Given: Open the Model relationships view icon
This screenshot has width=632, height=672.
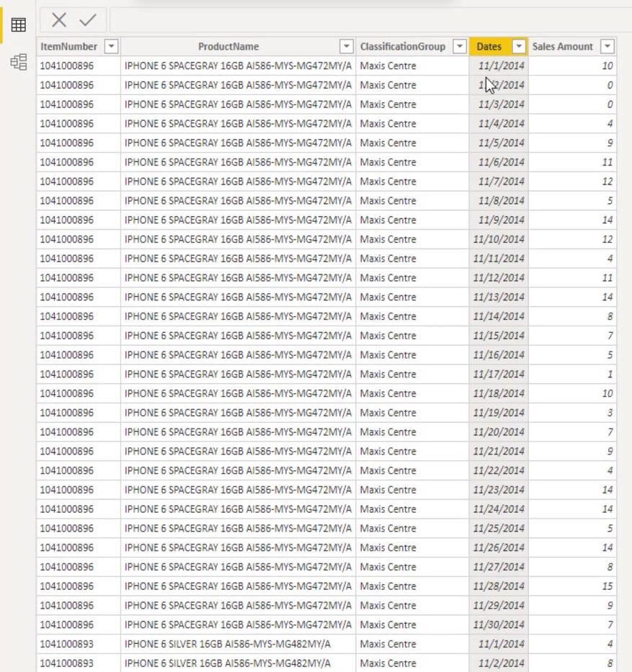Looking at the screenshot, I should (19, 62).
